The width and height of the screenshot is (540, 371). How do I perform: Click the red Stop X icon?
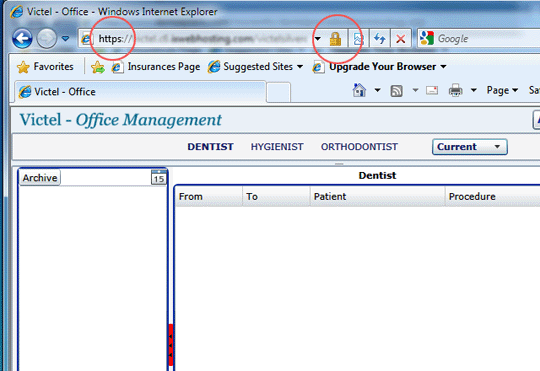click(x=401, y=39)
